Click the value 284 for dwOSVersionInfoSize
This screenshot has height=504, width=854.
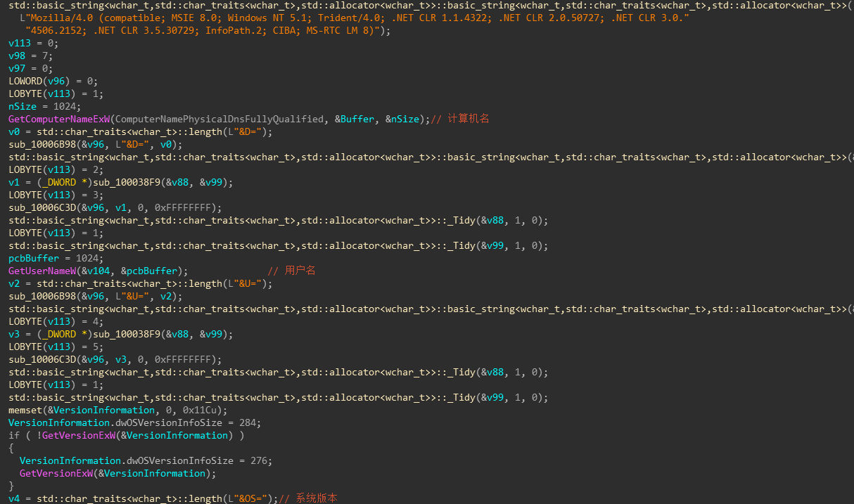pyautogui.click(x=251, y=422)
